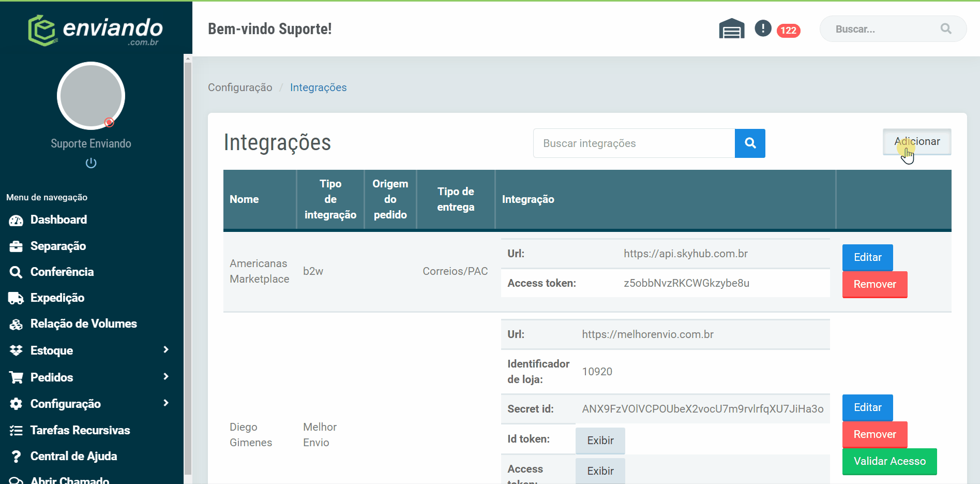Screen dimensions: 980x484
Task: Click the Separação briefcase icon
Action: point(16,246)
